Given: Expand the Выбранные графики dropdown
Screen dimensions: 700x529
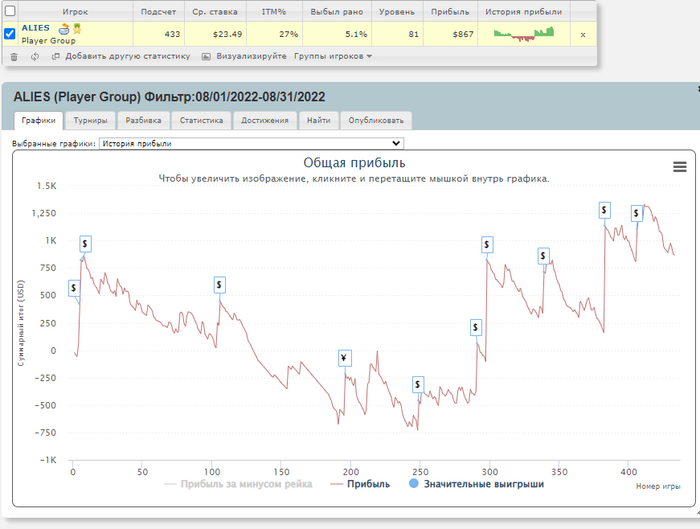Looking at the screenshot, I should (251, 143).
